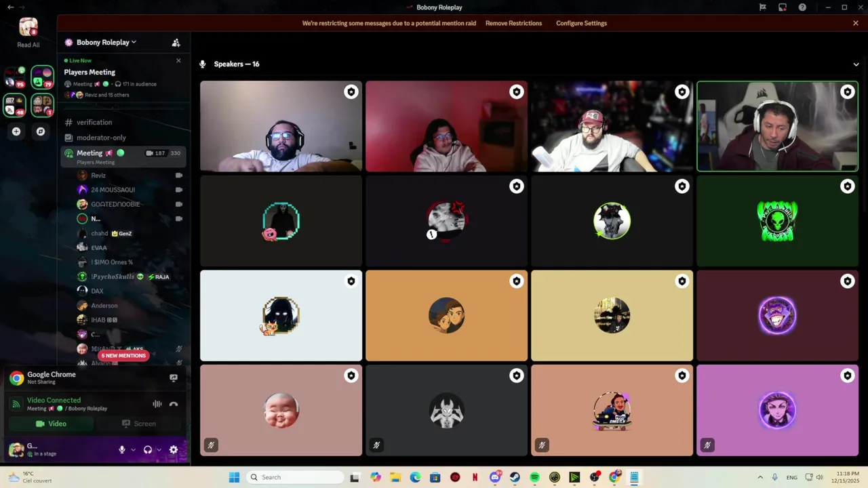Select 24 MOUSSAOUI in the speaker list
The width and height of the screenshot is (868, 488).
pyautogui.click(x=129, y=190)
